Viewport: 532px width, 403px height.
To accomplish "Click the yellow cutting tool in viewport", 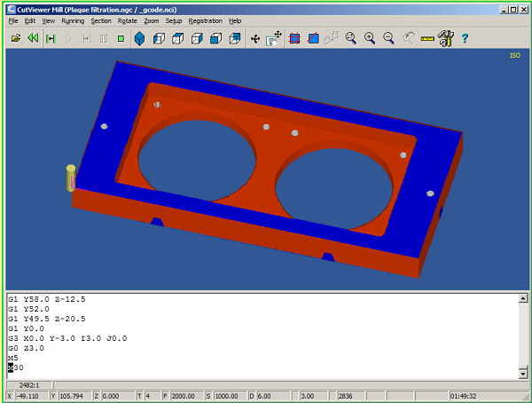I will [x=71, y=178].
